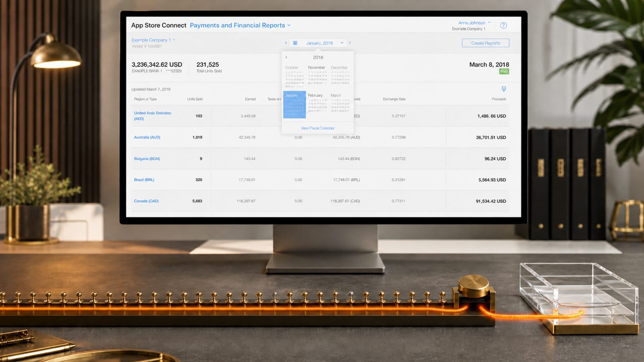Select March in the calendar popup
644x362 pixels.
pos(340,104)
